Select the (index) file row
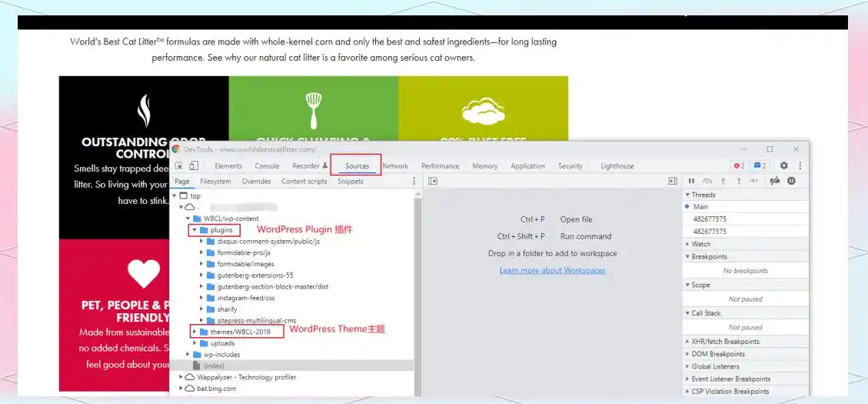Viewport: 868px width, 404px height. [x=291, y=366]
